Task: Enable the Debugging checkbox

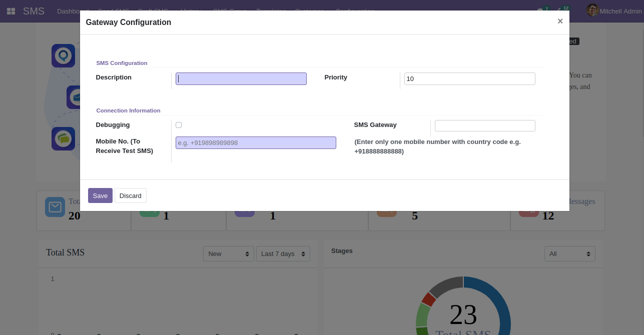Action: click(179, 125)
